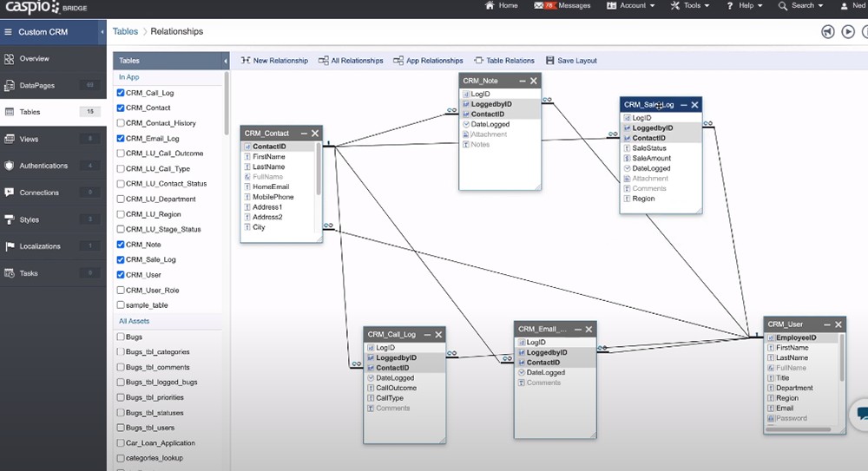Uncheck the CRM_Call_Log checkbox
The image size is (868, 471).
tap(121, 93)
